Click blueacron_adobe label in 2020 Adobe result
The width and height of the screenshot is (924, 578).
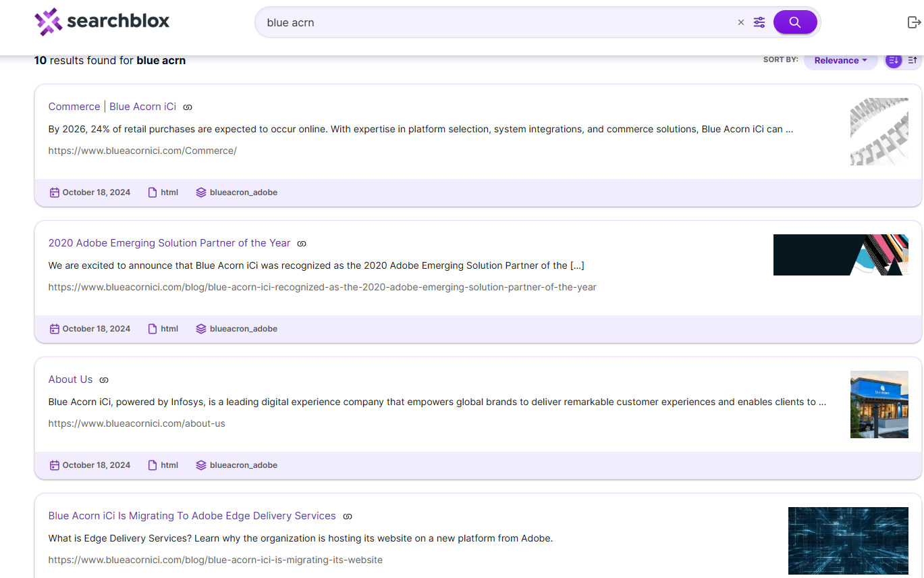244,329
